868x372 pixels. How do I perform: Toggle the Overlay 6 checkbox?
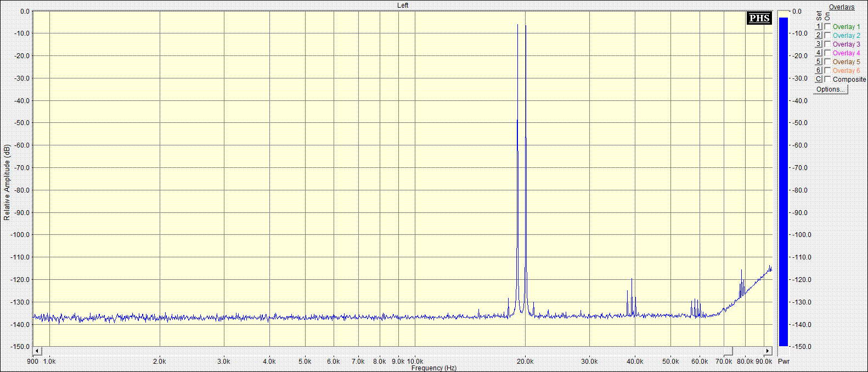coord(827,70)
